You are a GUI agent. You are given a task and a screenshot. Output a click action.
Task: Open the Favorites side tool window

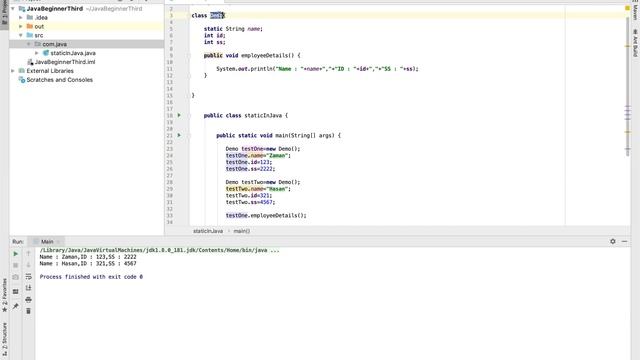pyautogui.click(x=4, y=296)
